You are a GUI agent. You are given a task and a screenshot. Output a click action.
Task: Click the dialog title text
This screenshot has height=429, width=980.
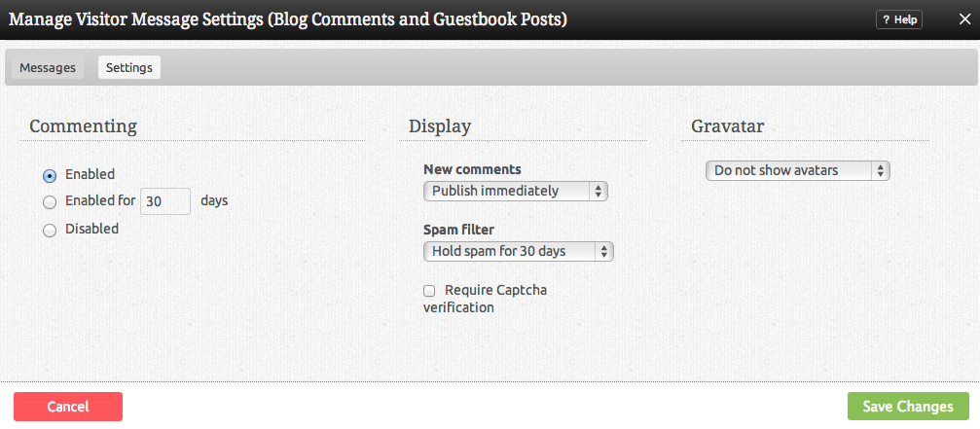pos(288,18)
